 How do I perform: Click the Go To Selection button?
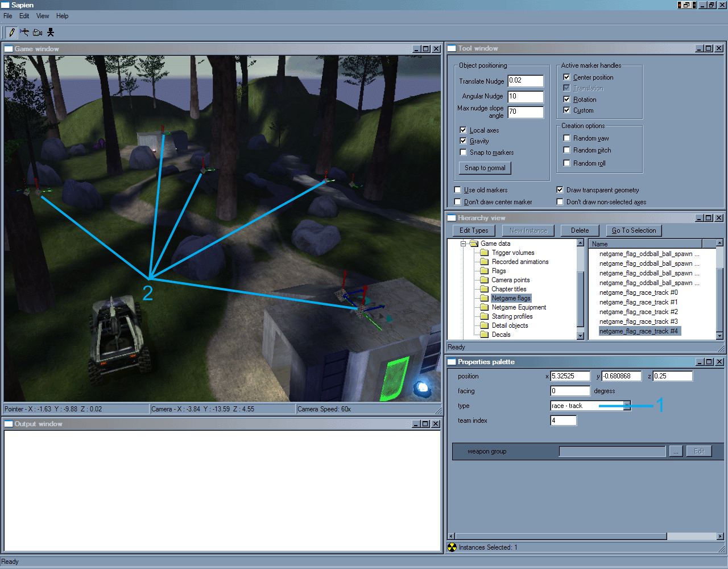(634, 230)
